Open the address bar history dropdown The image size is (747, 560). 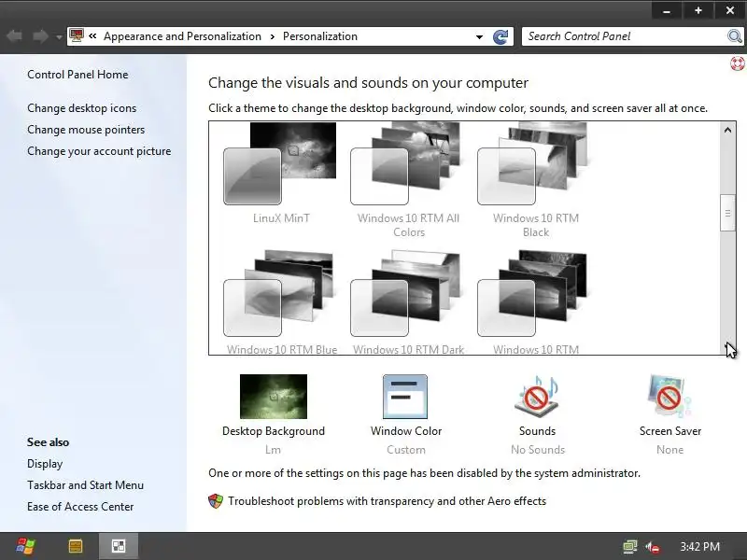pyautogui.click(x=479, y=36)
